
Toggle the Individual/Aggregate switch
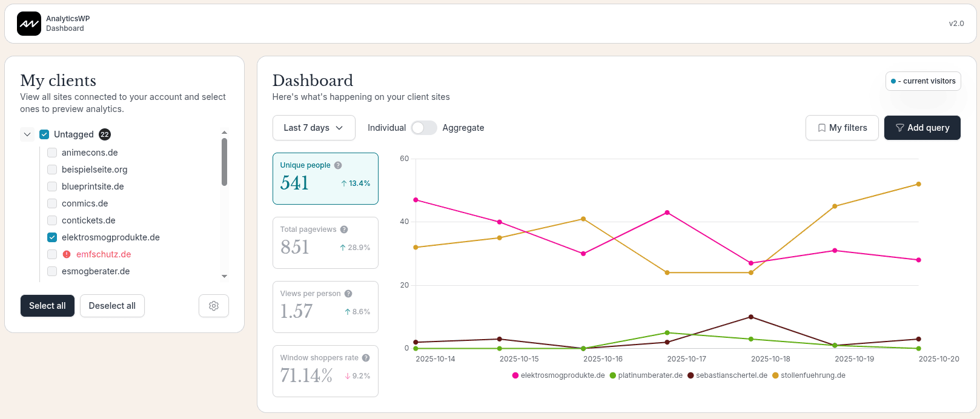click(423, 128)
